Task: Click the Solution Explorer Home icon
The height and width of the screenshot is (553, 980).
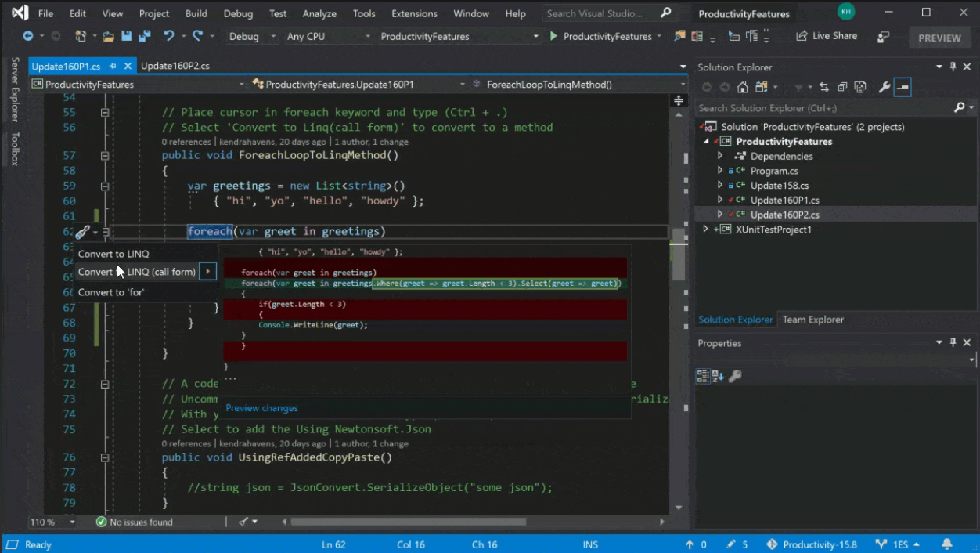Action: point(743,87)
